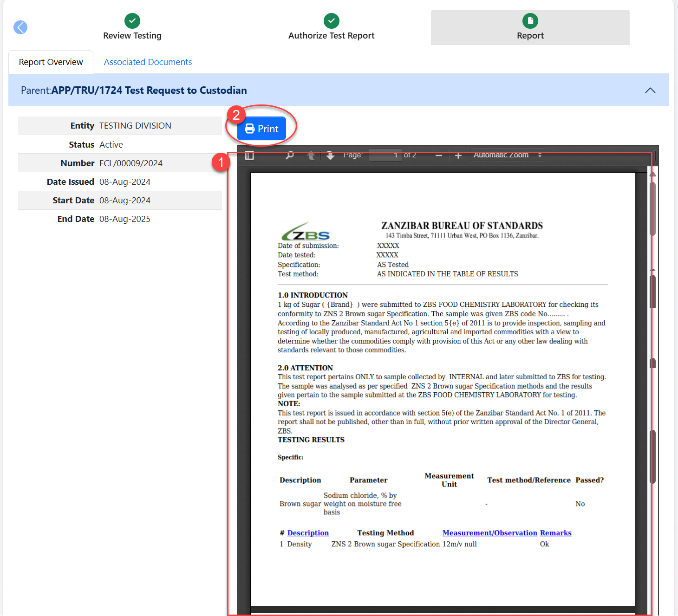Zoom out of the PDF document
The image size is (678, 616).
tap(438, 156)
